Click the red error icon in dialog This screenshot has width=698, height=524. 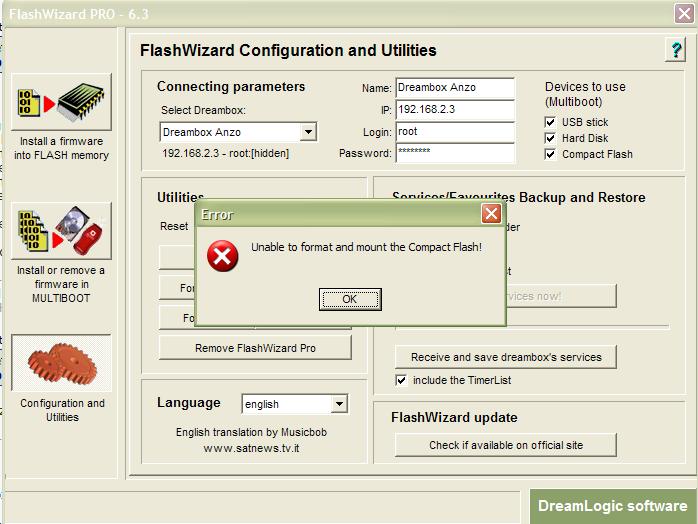point(222,256)
